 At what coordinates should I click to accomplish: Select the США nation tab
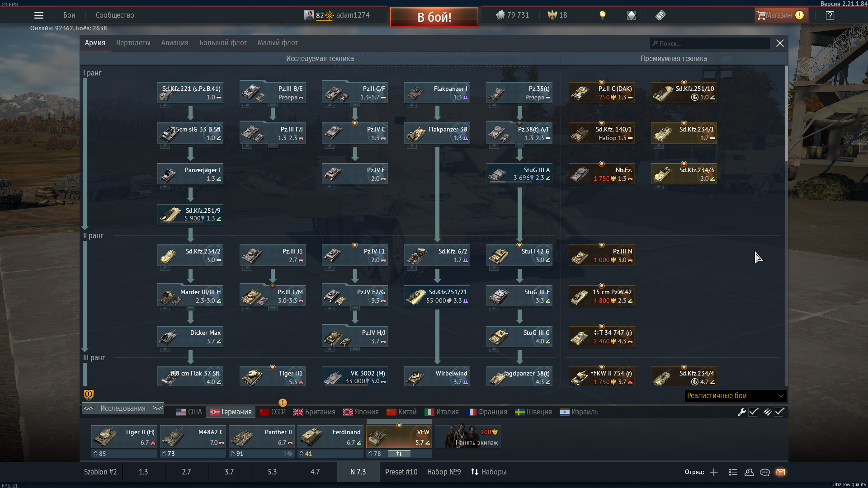(x=189, y=412)
